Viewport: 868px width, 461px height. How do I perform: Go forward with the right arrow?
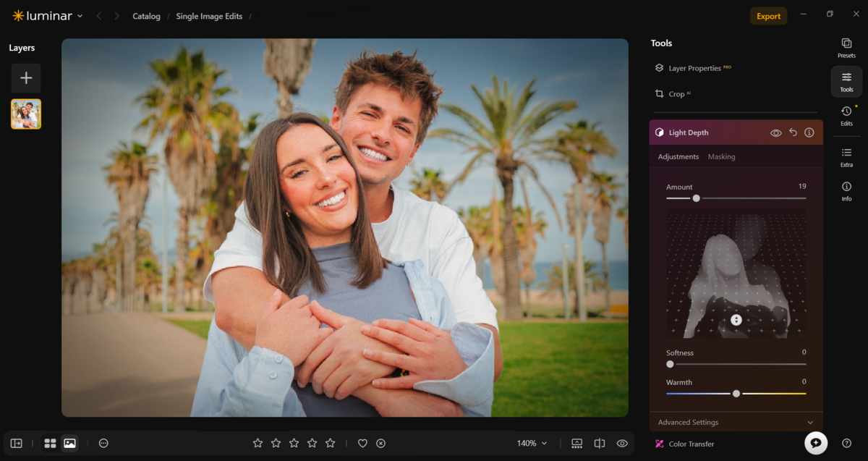(x=116, y=16)
